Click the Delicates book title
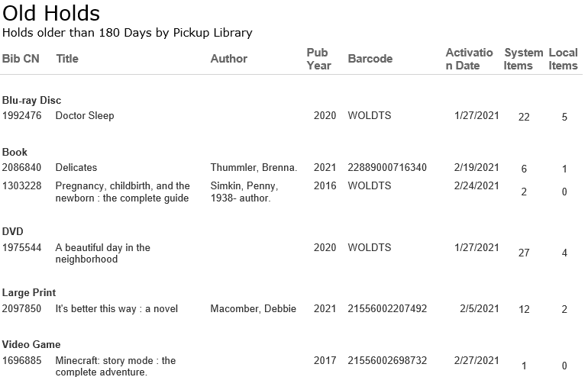The width and height of the screenshot is (588, 377). (76, 168)
